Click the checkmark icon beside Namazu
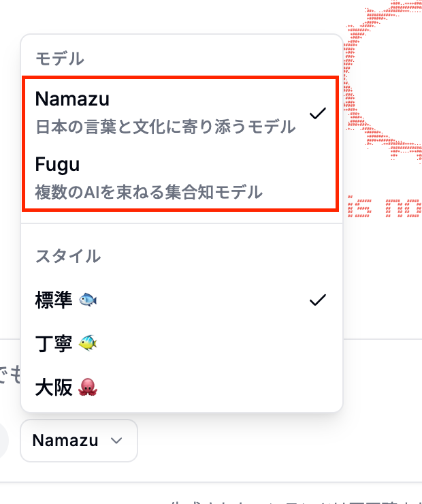The image size is (422, 504). 318,113
